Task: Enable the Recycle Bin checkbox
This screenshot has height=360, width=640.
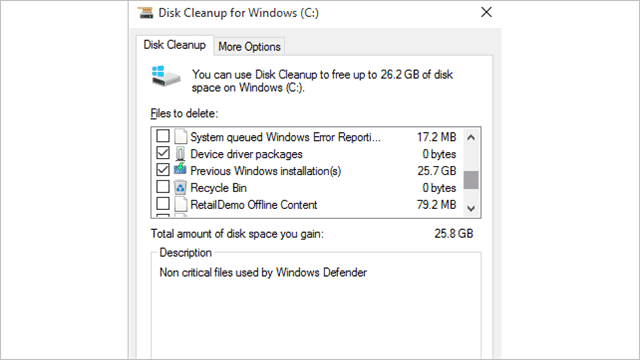Action: 163,187
